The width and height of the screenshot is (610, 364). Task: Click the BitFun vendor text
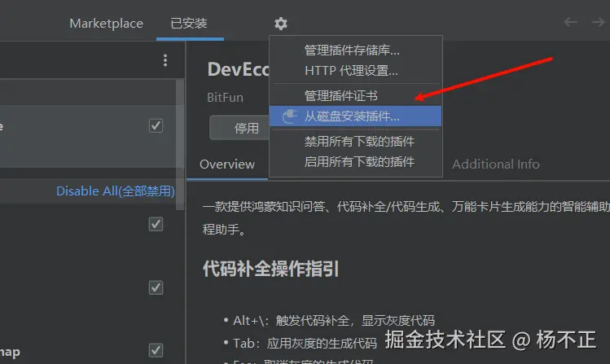click(225, 97)
